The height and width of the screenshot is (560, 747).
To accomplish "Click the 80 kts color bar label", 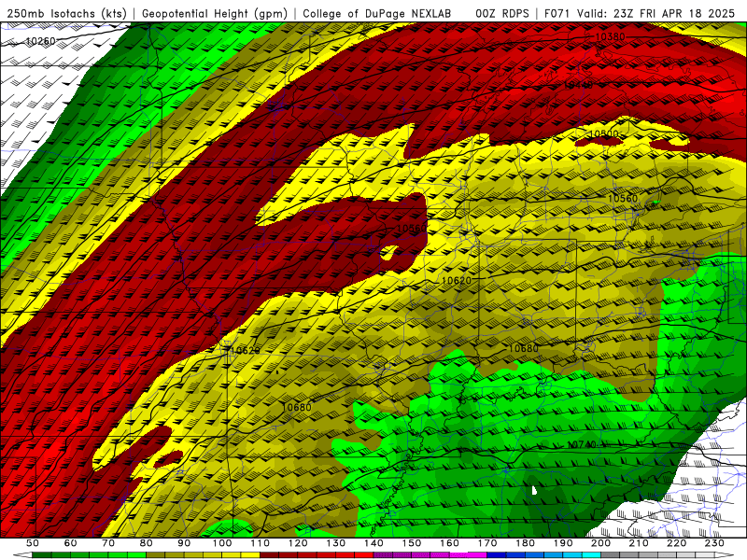I will pyautogui.click(x=147, y=543).
